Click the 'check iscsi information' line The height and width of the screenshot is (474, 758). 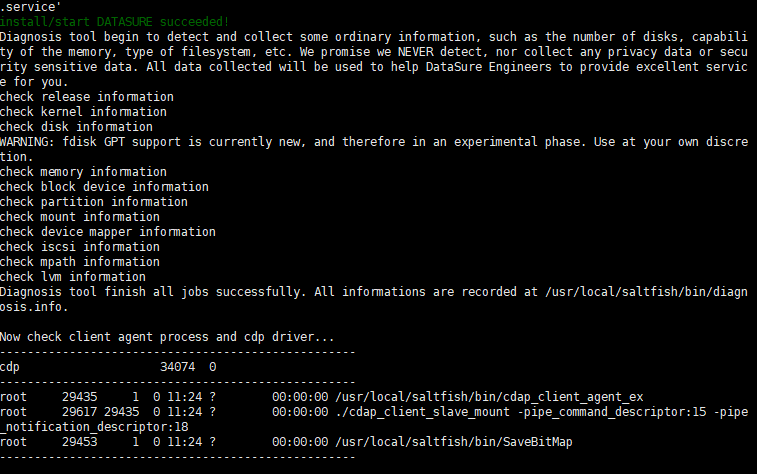tap(80, 247)
